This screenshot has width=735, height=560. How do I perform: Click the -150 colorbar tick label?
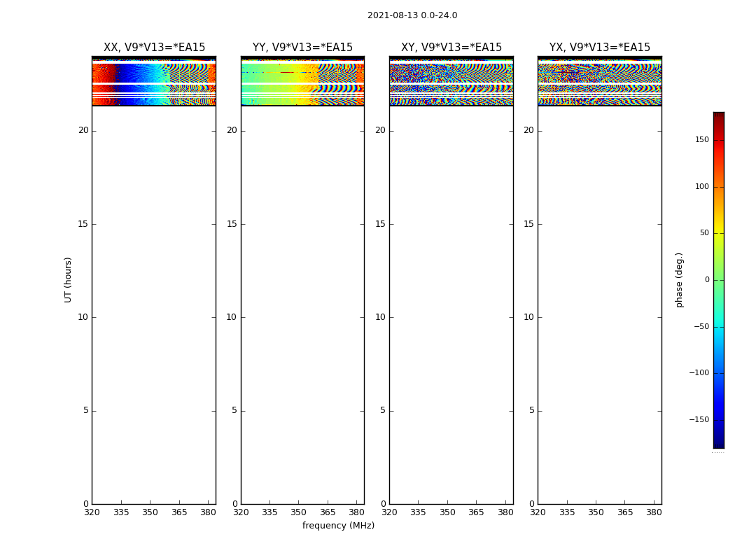699,419
